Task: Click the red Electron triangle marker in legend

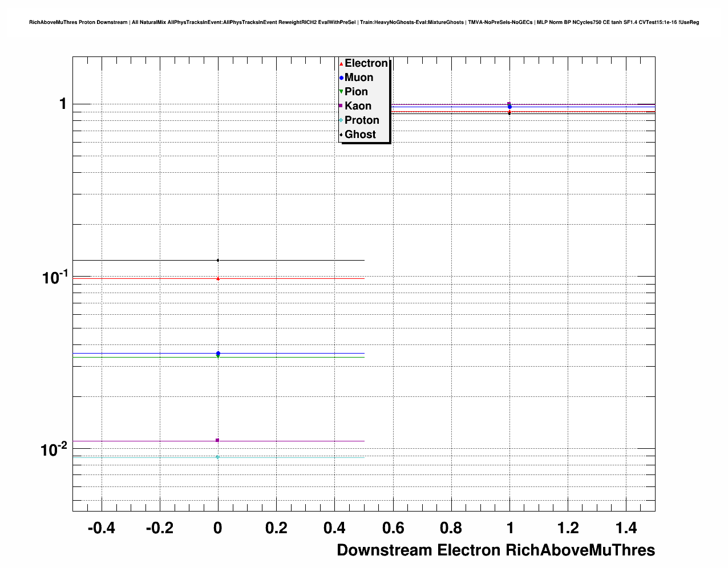Action: tap(341, 64)
